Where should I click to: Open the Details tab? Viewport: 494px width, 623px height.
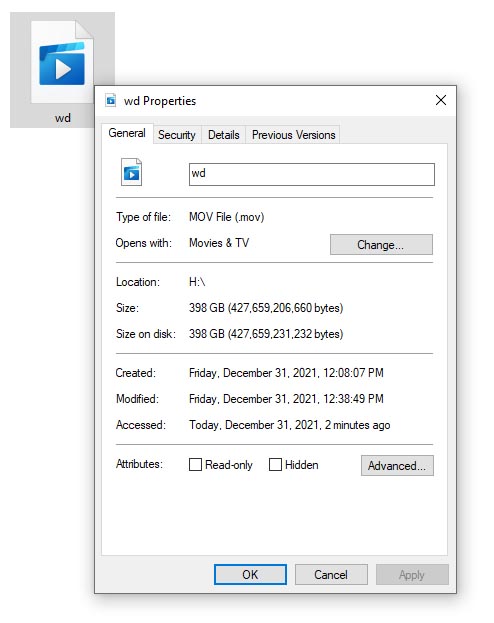pos(224,135)
